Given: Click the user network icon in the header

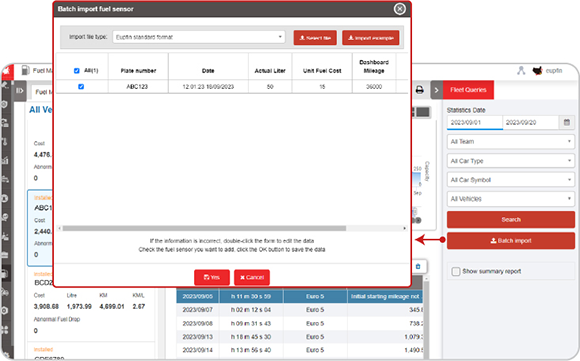Looking at the screenshot, I should [x=521, y=70].
